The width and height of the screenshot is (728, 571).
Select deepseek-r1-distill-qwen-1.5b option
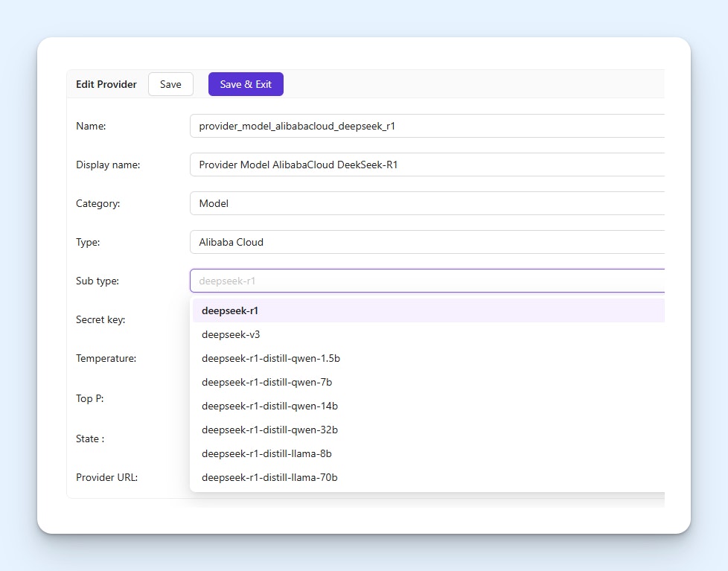271,358
